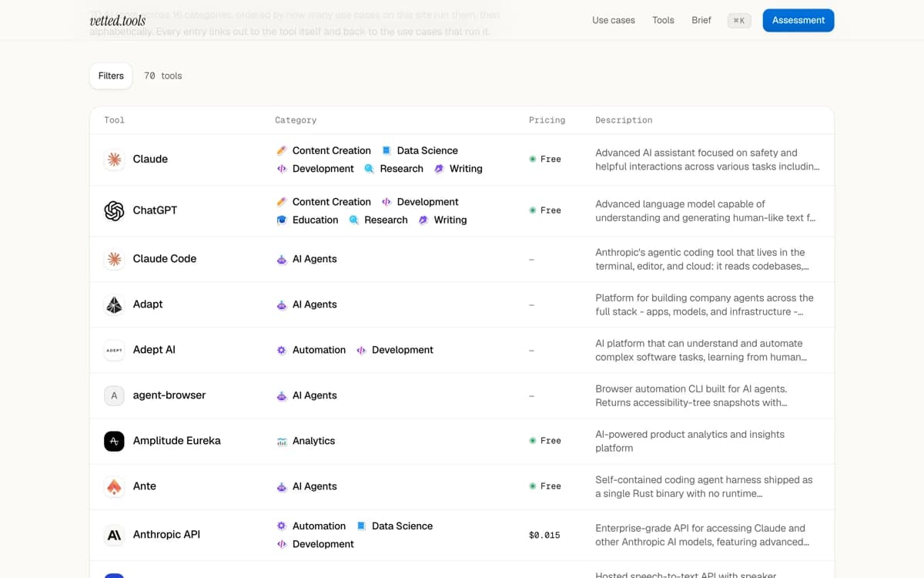Screen dimensions: 924x578
Task: Open the Adept AI logo icon
Action: coord(114,350)
